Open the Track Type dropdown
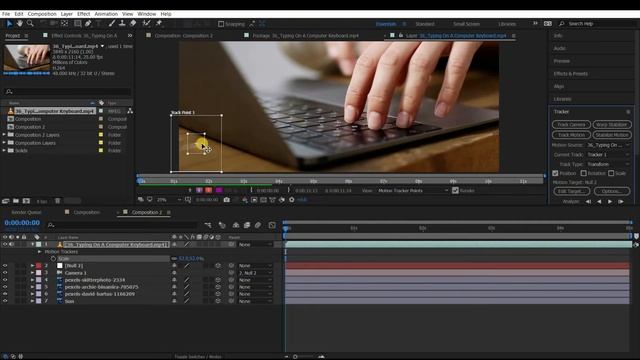This screenshot has height=360, width=640. (x=608, y=164)
